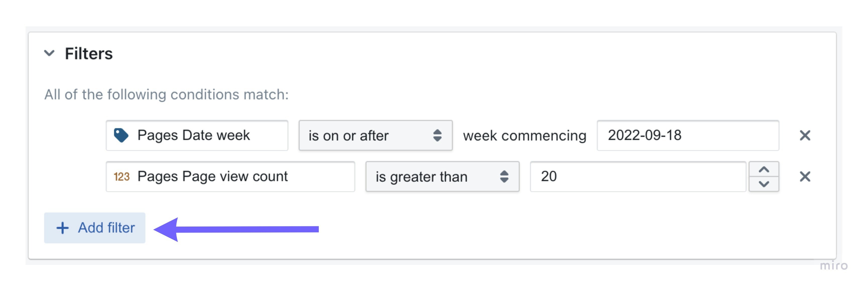Click the 'week commencing' label
This screenshot has height=290, width=868.
pos(524,135)
